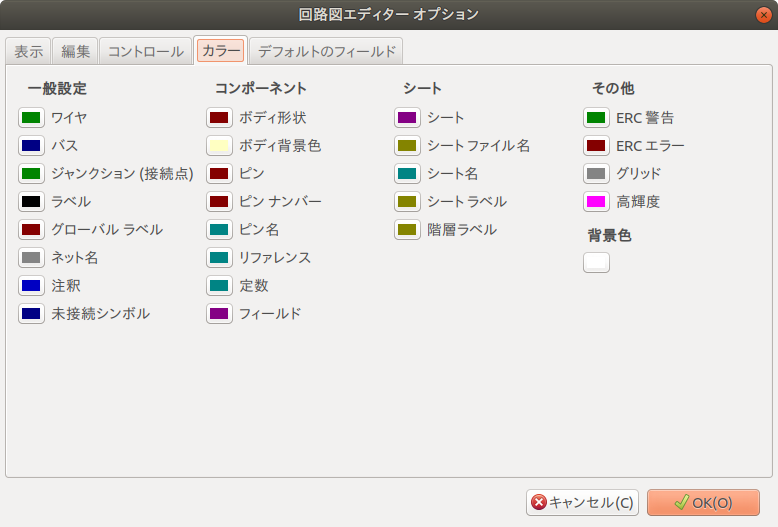Click the フィールド purple swatch

point(219,314)
